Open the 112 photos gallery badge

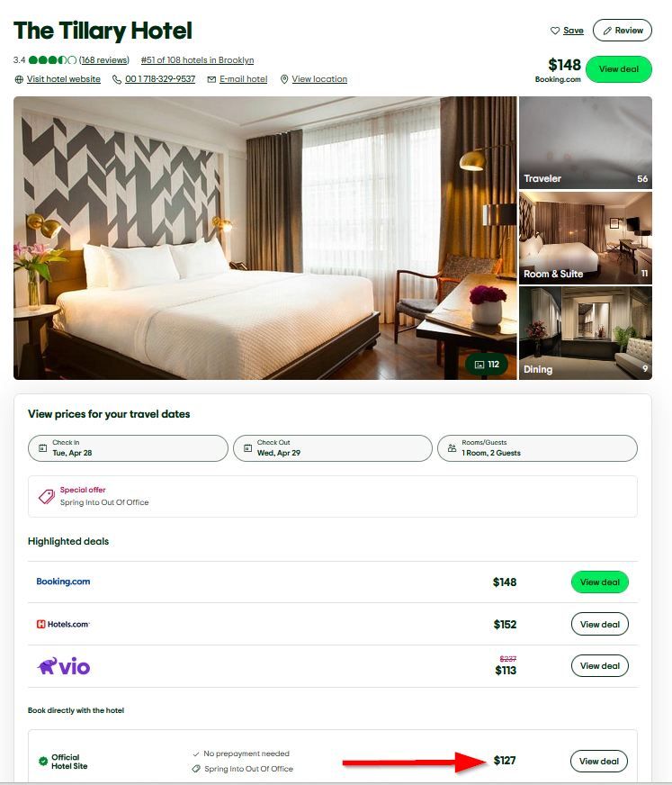(x=487, y=365)
